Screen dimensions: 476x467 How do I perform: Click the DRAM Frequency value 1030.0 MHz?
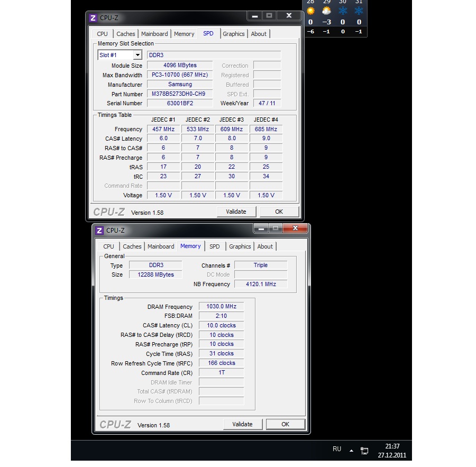[221, 306]
